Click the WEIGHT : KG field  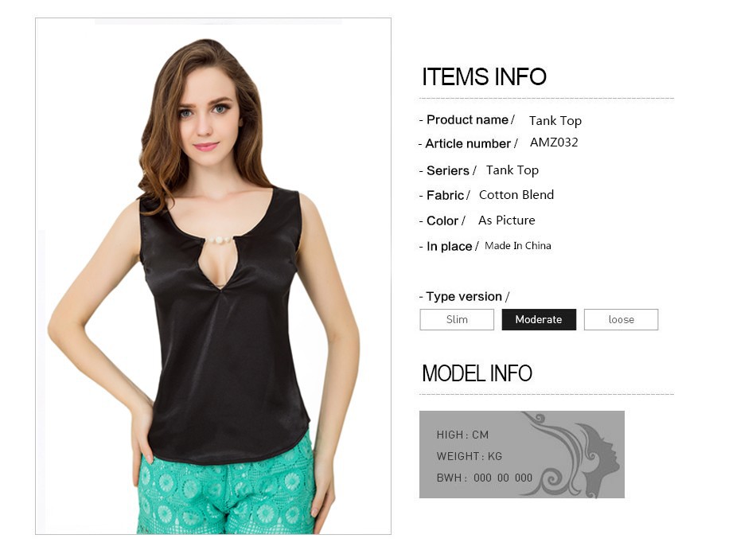click(470, 456)
